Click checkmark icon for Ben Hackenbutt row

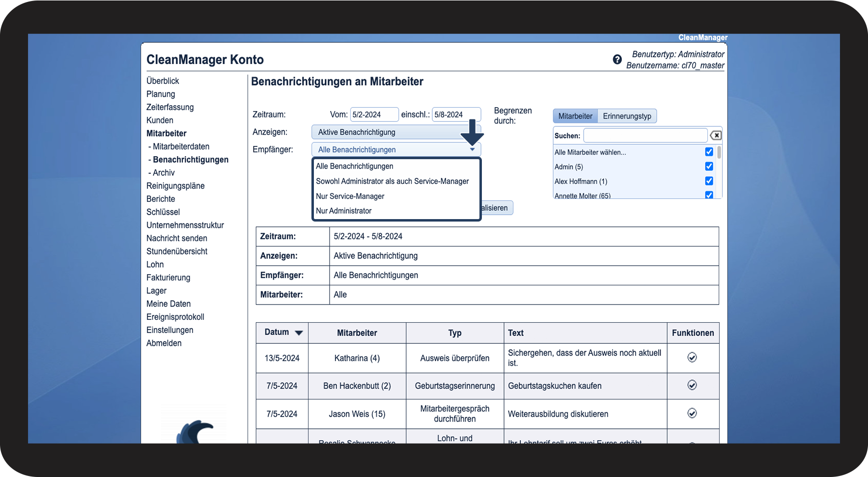(692, 385)
